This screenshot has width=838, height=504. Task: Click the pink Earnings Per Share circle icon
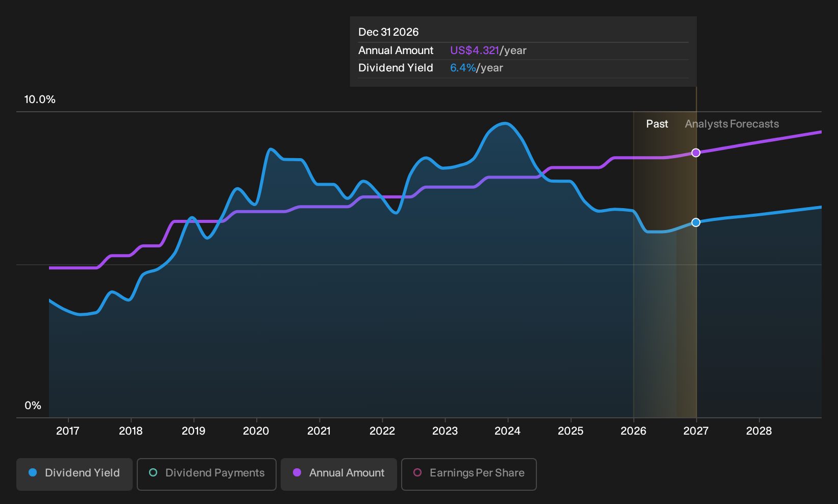coord(417,472)
